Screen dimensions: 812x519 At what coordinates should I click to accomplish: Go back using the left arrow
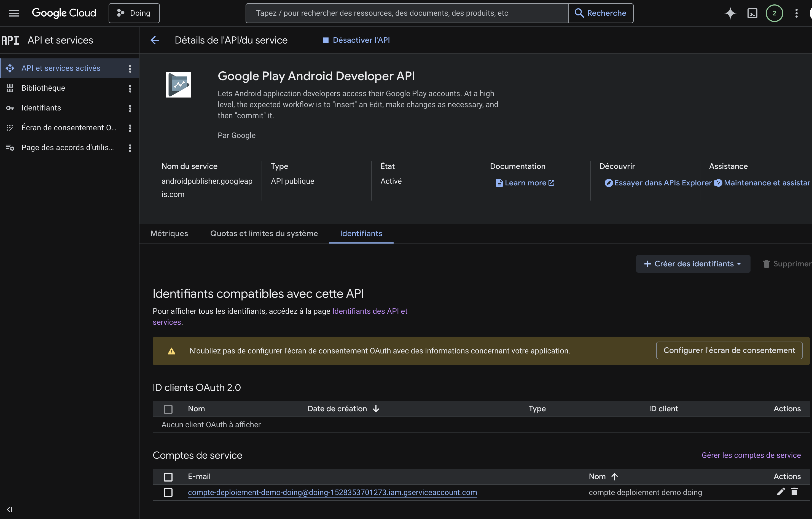155,40
